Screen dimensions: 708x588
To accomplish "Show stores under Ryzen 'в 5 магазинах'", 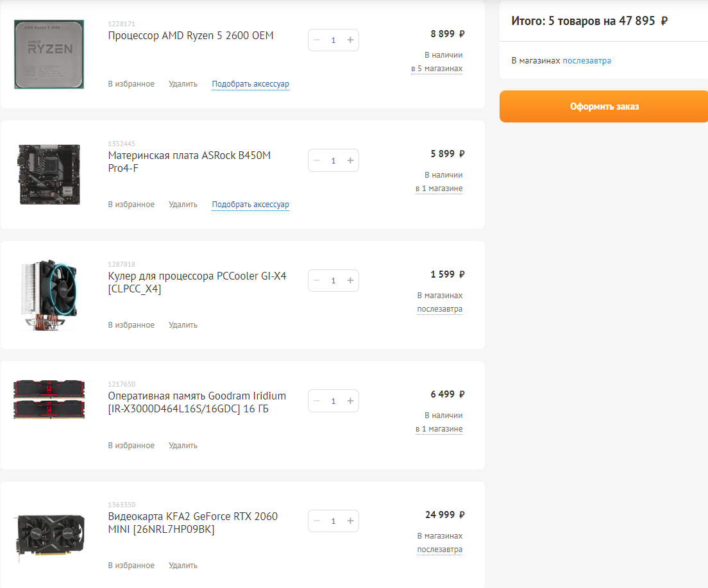I will pos(436,69).
